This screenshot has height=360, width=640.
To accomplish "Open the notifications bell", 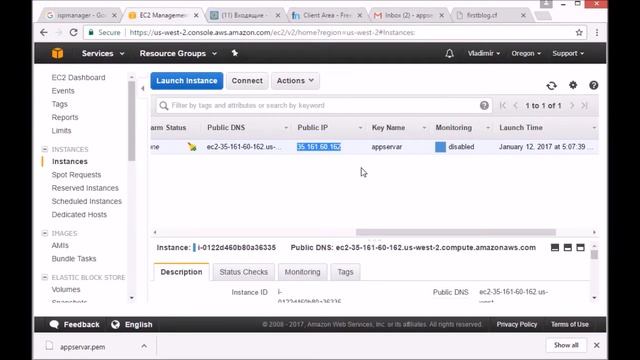I will [x=449, y=53].
